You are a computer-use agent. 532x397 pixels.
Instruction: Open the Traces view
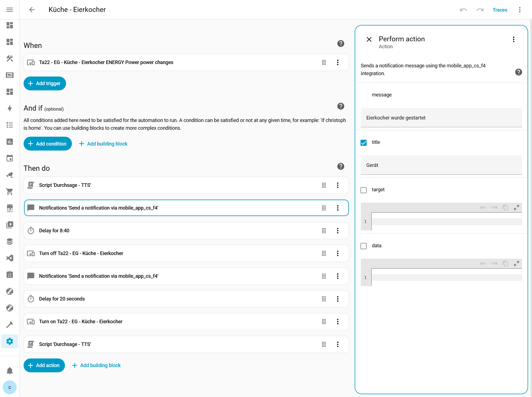500,10
